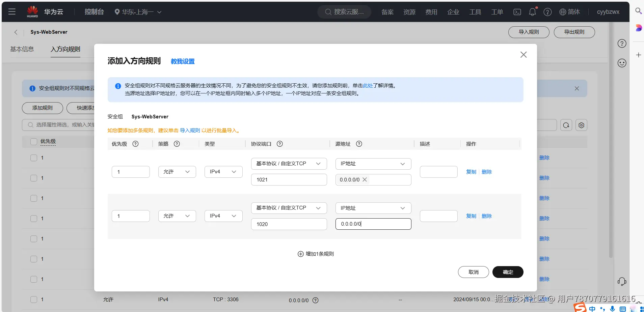Open the help tooltip for 源地址
The width and height of the screenshot is (644, 312).
(x=359, y=144)
